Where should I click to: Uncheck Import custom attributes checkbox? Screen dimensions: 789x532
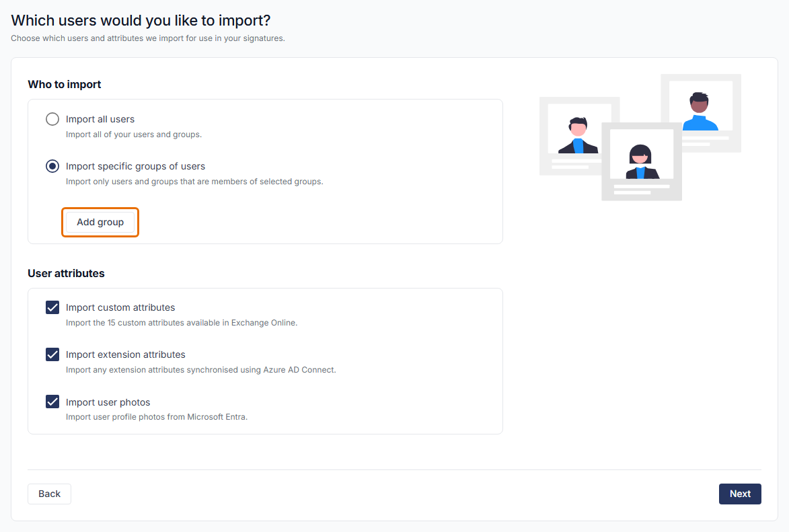pos(52,307)
